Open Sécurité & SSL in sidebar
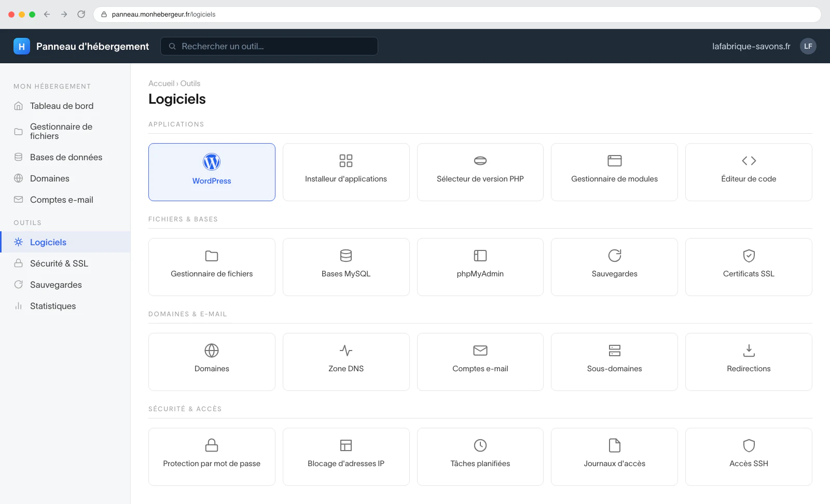This screenshot has width=830, height=504. [65, 263]
